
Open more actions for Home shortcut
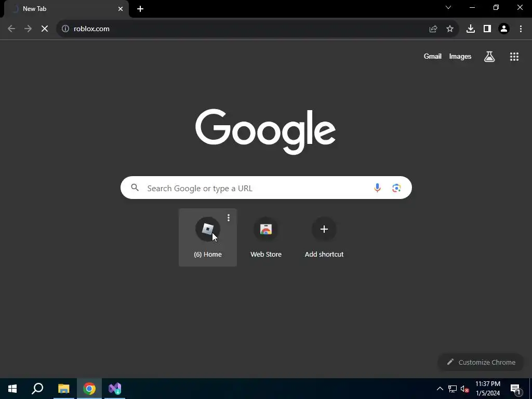[229, 218]
